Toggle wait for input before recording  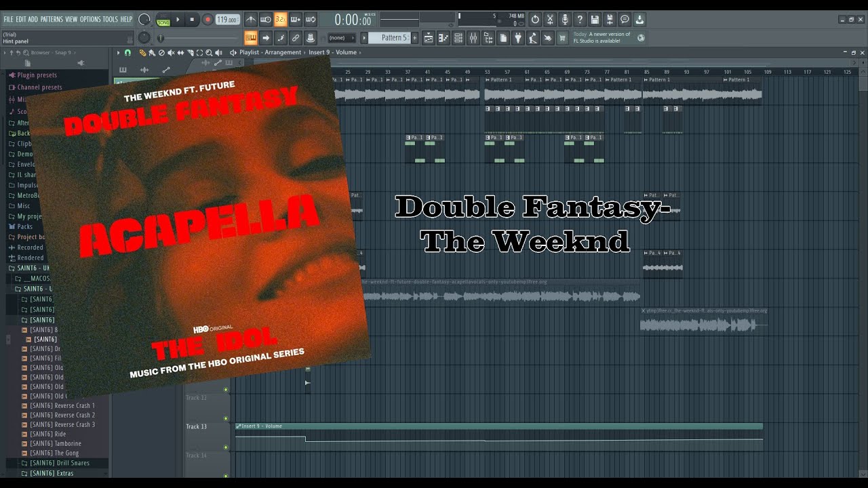(x=266, y=20)
